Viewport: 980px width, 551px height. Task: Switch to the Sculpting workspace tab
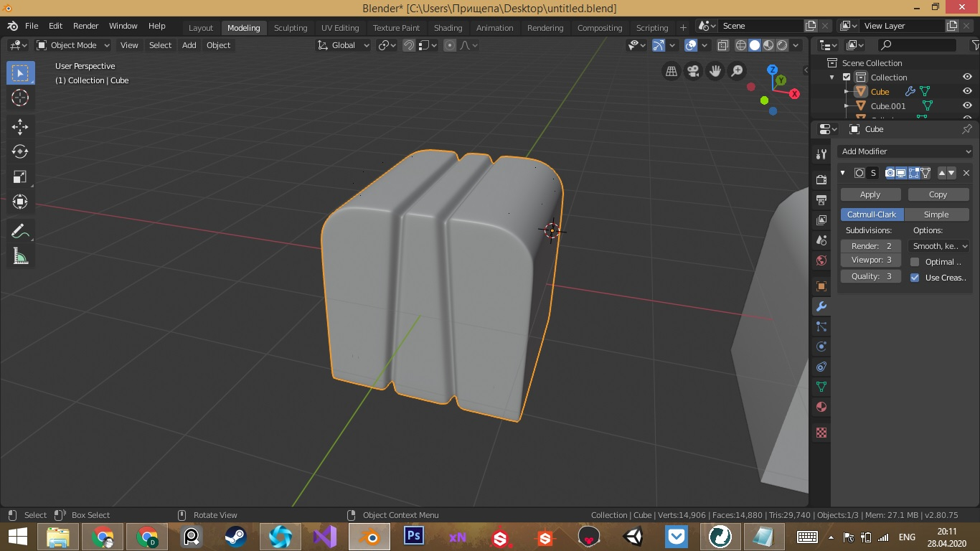[291, 27]
